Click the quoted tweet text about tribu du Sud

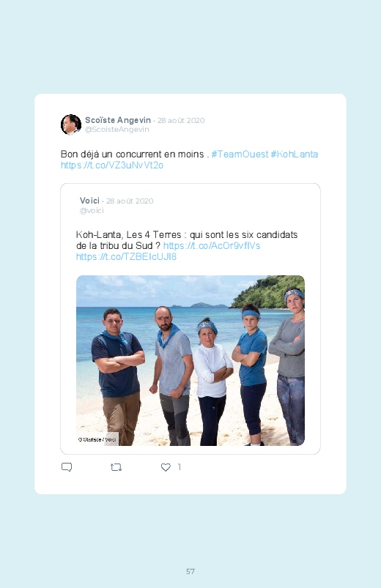click(187, 240)
